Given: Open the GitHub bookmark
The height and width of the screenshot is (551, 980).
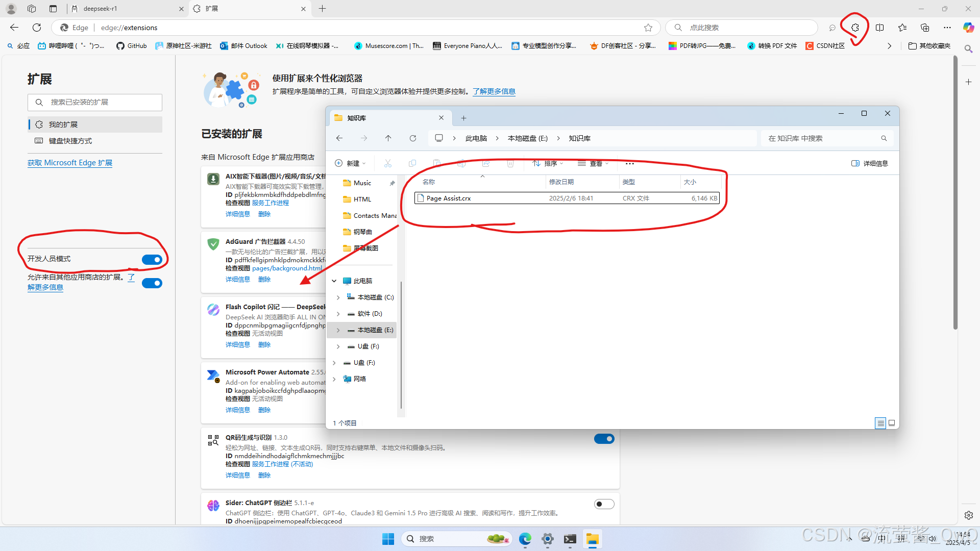Looking at the screenshot, I should [132, 46].
